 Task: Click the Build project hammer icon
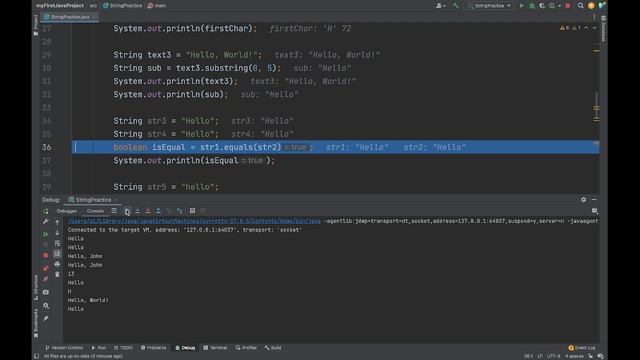coord(456,6)
